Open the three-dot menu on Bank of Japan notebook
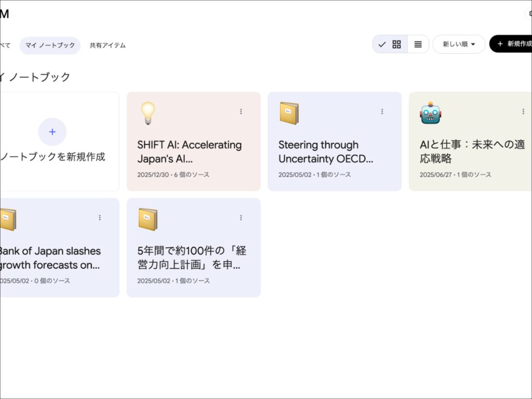 pos(100,218)
